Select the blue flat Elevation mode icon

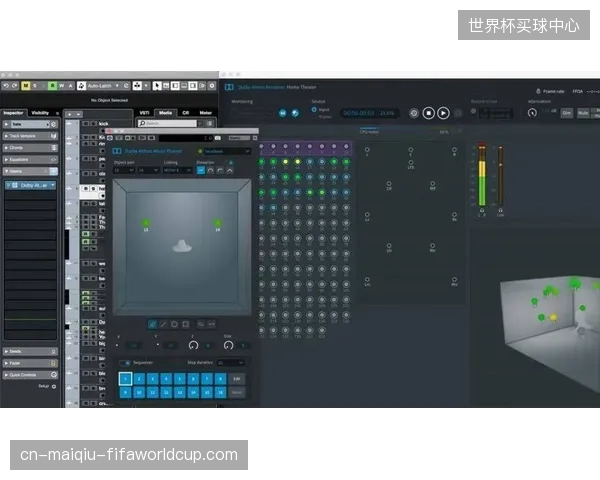[201, 170]
